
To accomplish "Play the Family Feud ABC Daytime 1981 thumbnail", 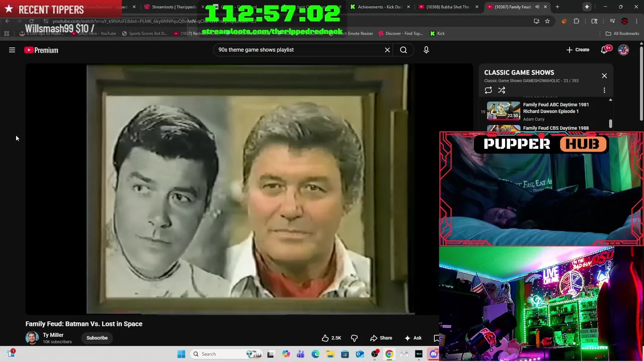I will click(x=504, y=111).
